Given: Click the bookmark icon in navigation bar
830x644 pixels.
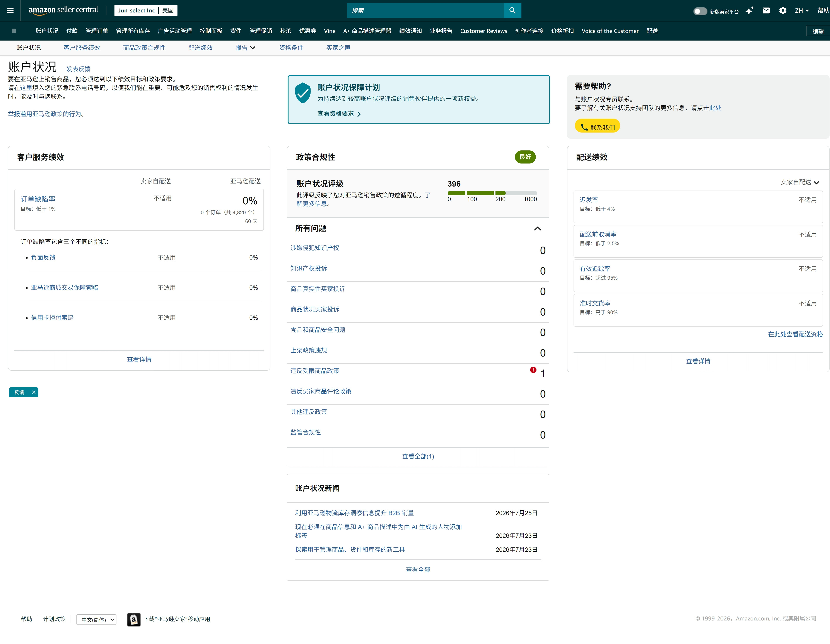Looking at the screenshot, I should tap(14, 31).
